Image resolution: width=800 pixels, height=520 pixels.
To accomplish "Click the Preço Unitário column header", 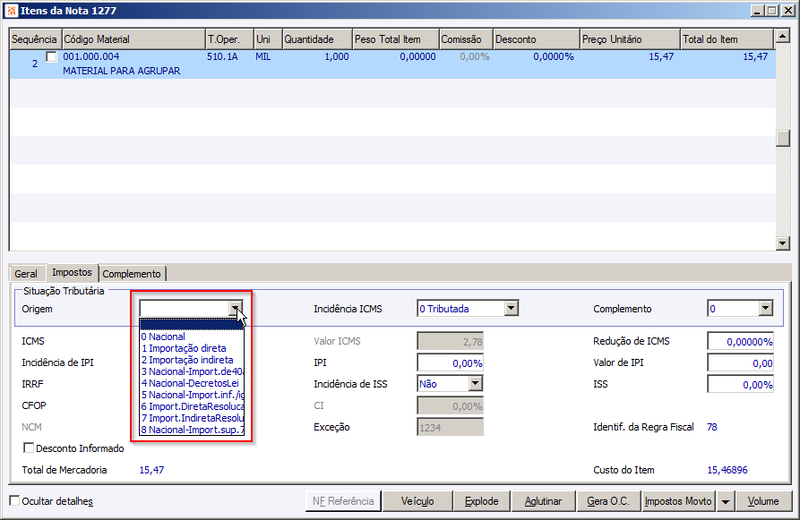I will 630,39.
